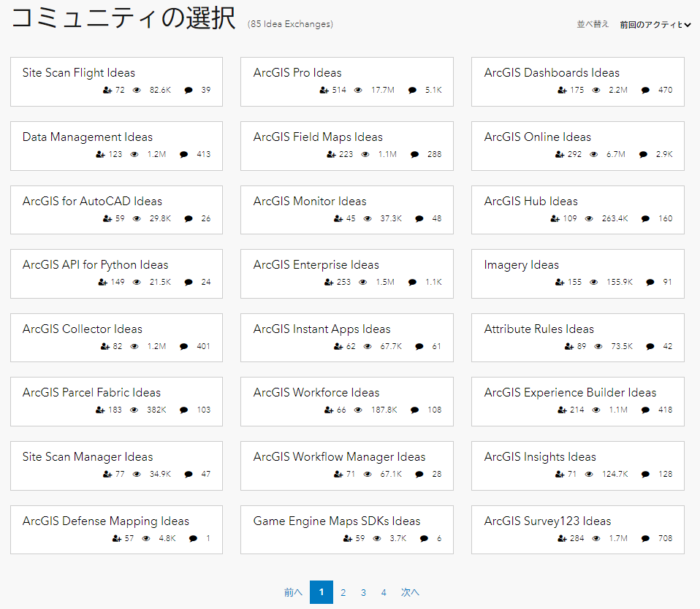Open ArcGIS Survey123 Ideas
The height and width of the screenshot is (609, 700).
547,521
